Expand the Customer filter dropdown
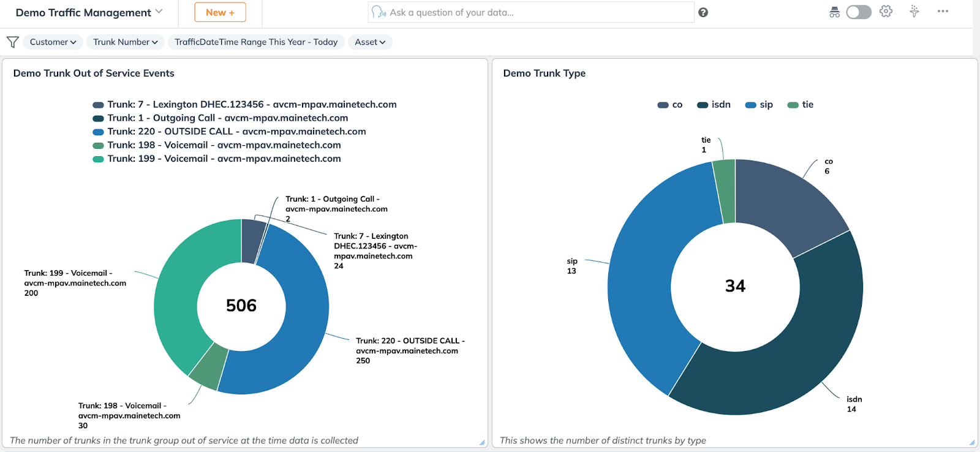Image resolution: width=980 pixels, height=452 pixels. [53, 42]
